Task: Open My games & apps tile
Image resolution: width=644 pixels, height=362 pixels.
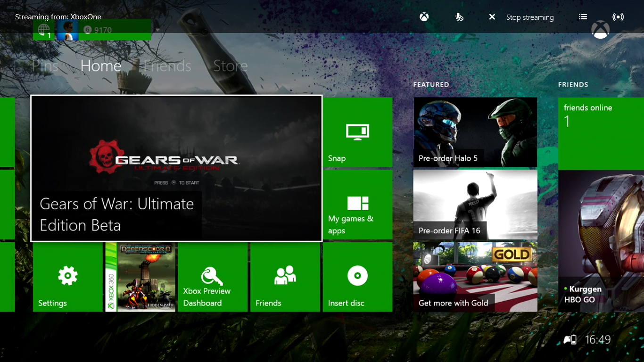Action: 357,205
